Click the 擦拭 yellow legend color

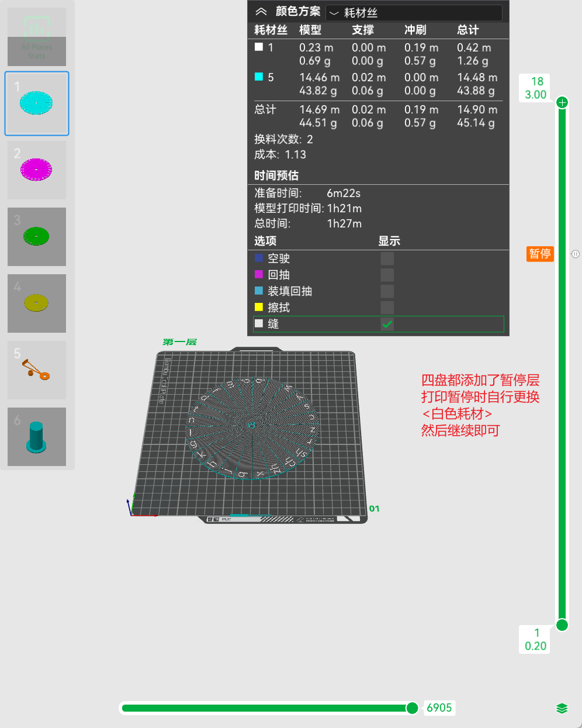259,307
